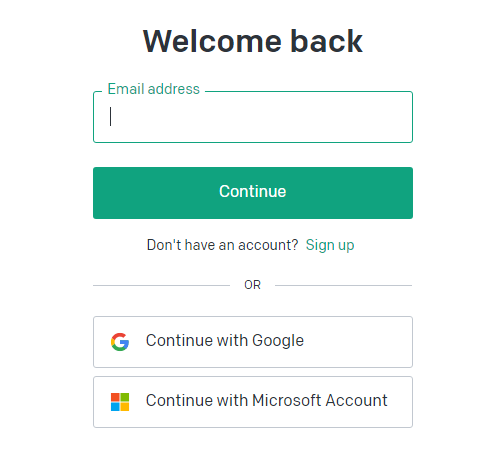Viewport: 502px width, 470px height.
Task: Open the Sign up link
Action: point(330,245)
